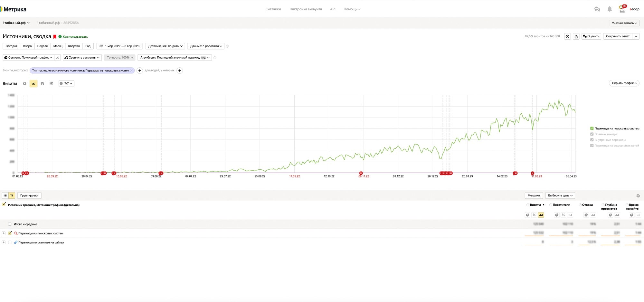Select the Квартал period tab
This screenshot has width=644, height=302.
[74, 46]
